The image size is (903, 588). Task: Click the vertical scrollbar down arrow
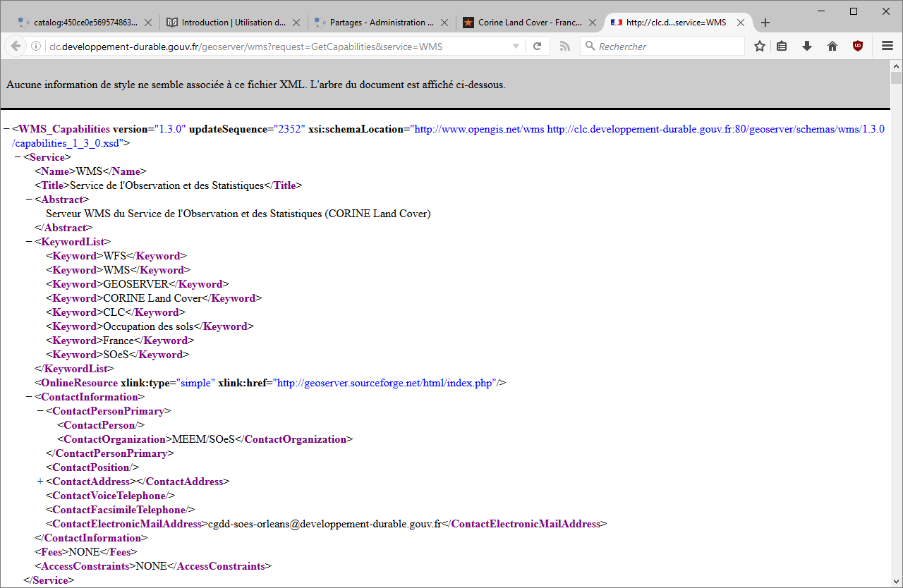pos(896,582)
